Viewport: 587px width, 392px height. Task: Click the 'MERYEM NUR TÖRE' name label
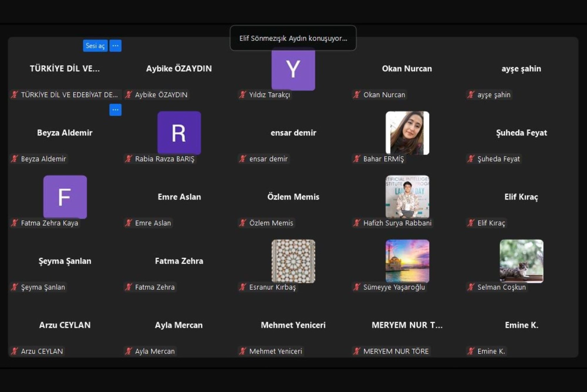pyautogui.click(x=396, y=351)
